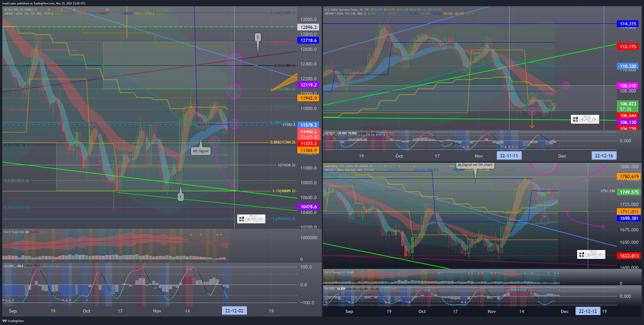Click the 11578.2 price label

point(308,125)
